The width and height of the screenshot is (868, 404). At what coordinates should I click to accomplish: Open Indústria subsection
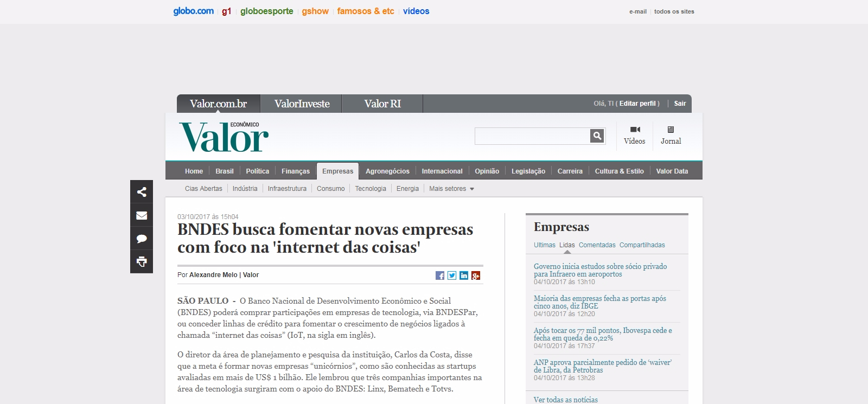click(245, 189)
